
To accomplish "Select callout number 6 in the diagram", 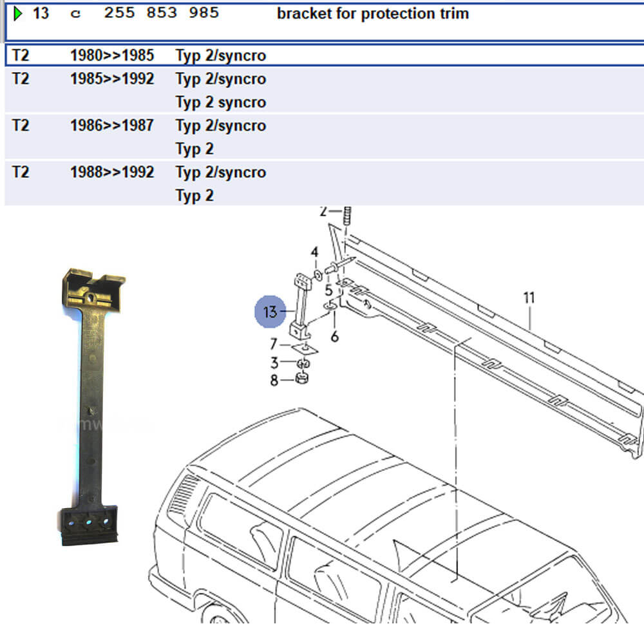I will tap(334, 336).
